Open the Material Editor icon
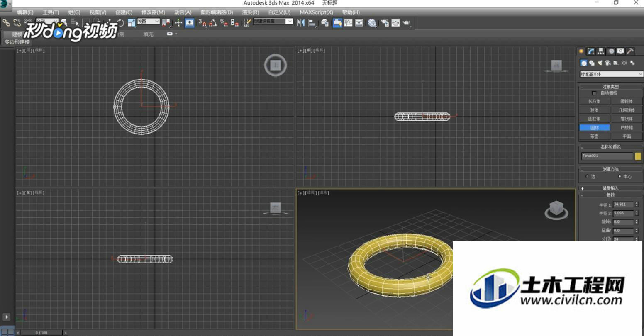Image resolution: width=644 pixels, height=336 pixels. tap(372, 23)
